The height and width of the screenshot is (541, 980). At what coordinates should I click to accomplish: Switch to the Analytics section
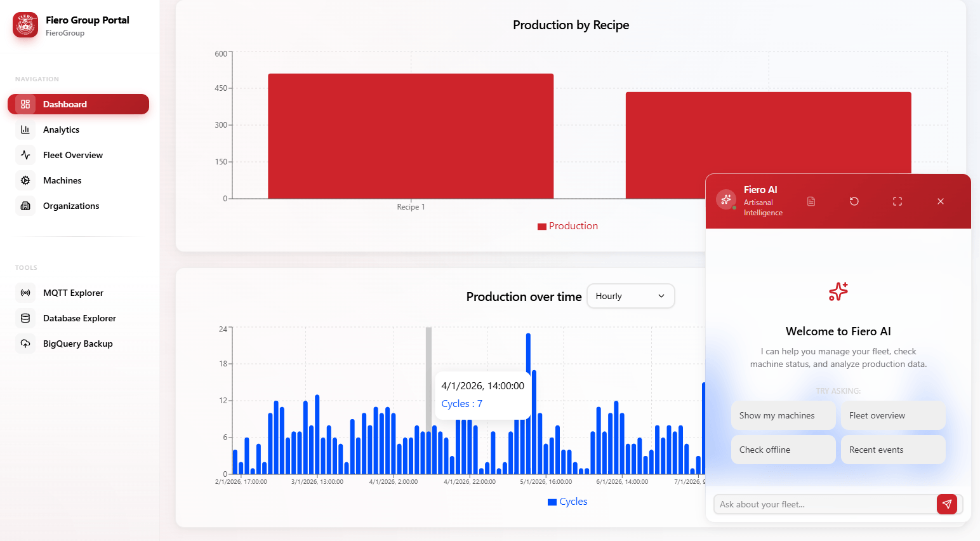(x=61, y=130)
